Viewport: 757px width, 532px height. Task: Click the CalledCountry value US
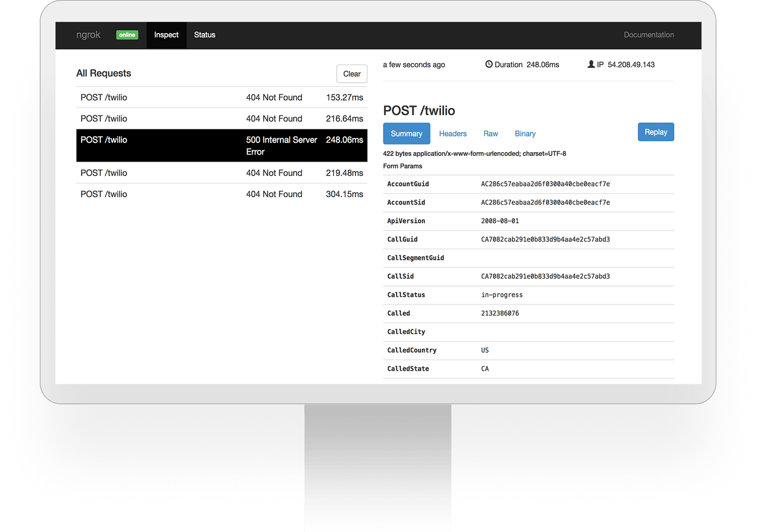(x=485, y=350)
